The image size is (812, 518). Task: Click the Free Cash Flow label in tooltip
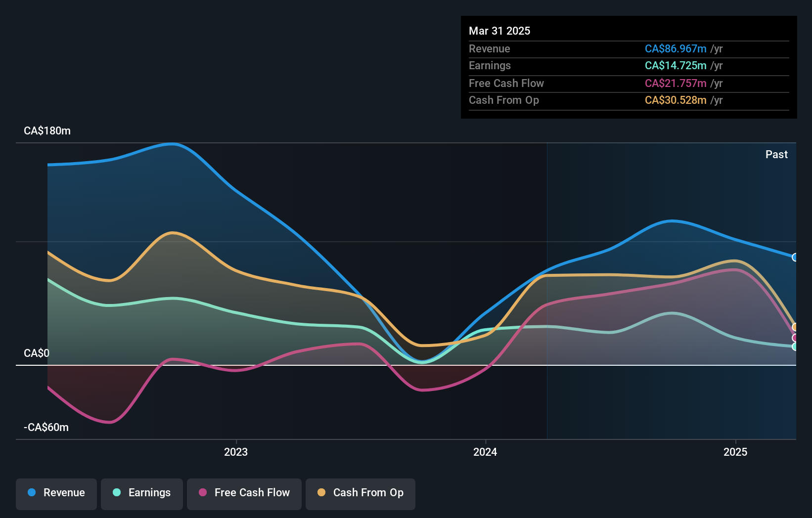[x=506, y=83]
